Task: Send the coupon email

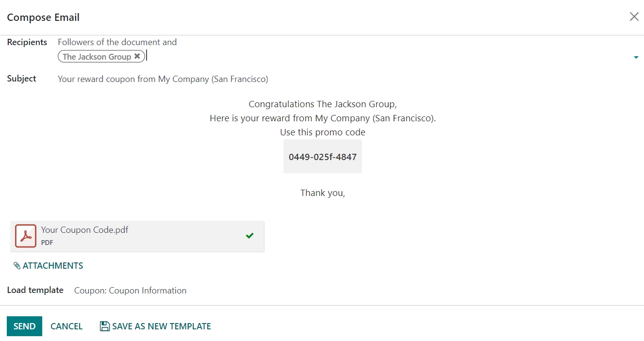Action: click(24, 326)
